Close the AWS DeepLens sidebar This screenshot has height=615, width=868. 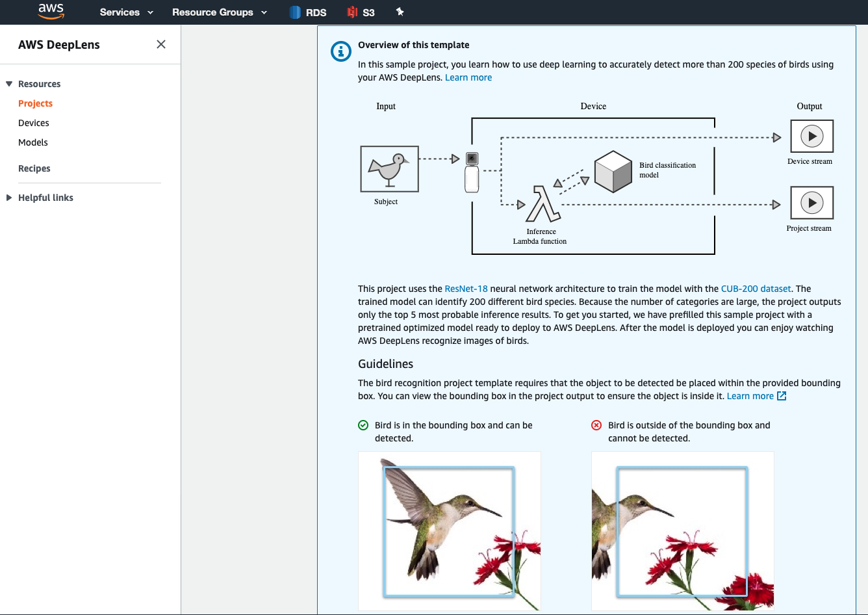161,44
